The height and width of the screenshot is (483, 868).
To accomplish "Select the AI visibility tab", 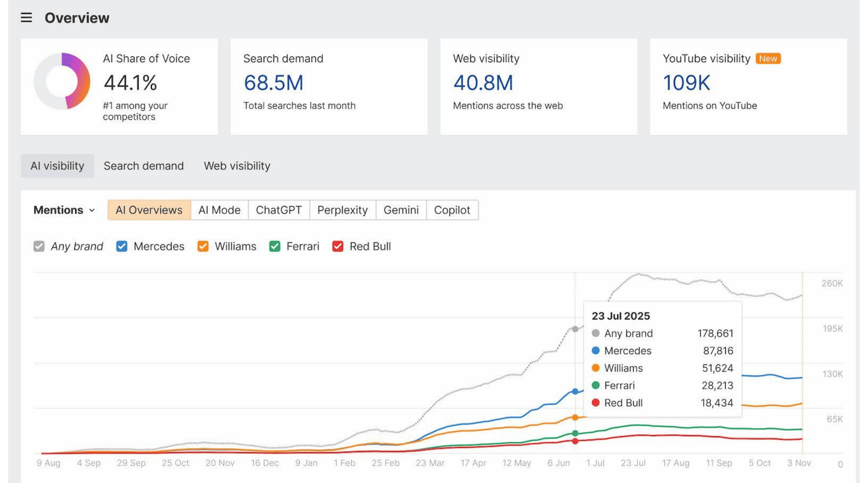I will pos(57,166).
